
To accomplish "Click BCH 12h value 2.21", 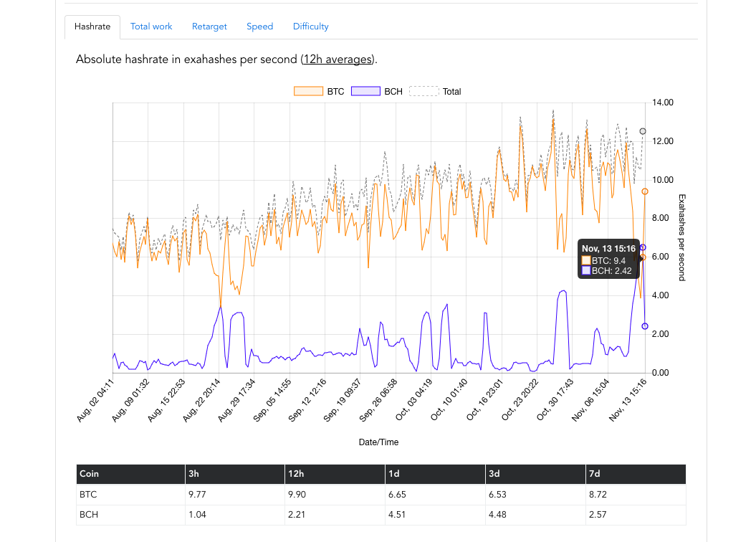I will 297,515.
